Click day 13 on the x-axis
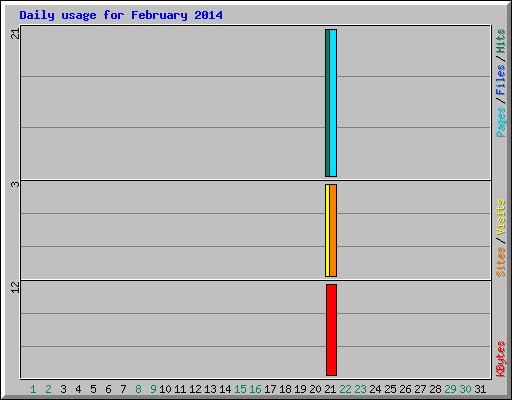This screenshot has height=400, width=512. [x=210, y=389]
